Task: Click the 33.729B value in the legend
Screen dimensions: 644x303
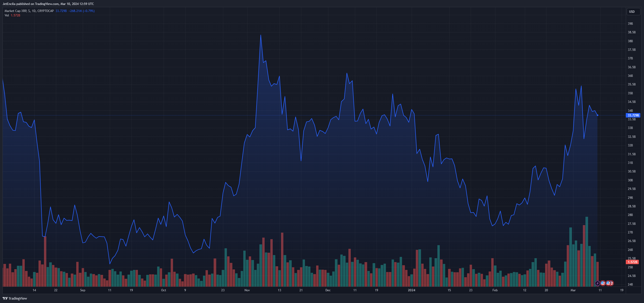Action: pyautogui.click(x=61, y=11)
